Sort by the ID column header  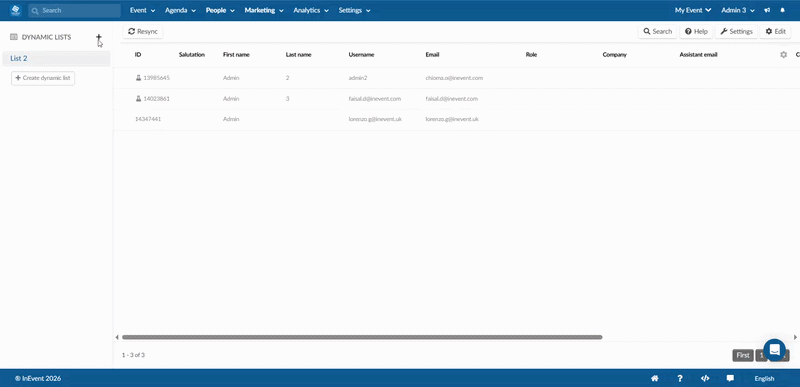coord(138,55)
